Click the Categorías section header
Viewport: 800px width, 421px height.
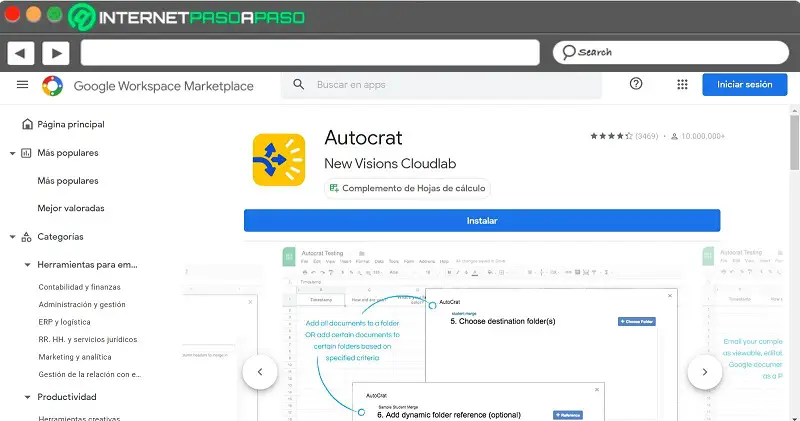tap(60, 237)
